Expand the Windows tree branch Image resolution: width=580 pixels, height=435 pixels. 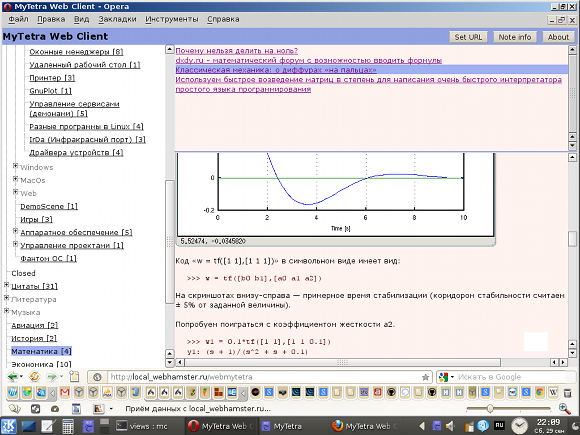16,166
